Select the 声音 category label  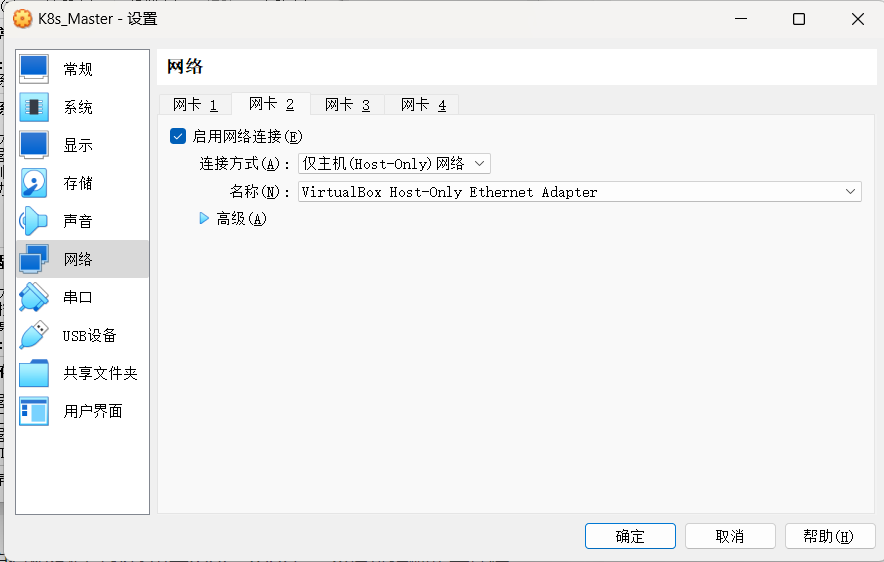(78, 221)
